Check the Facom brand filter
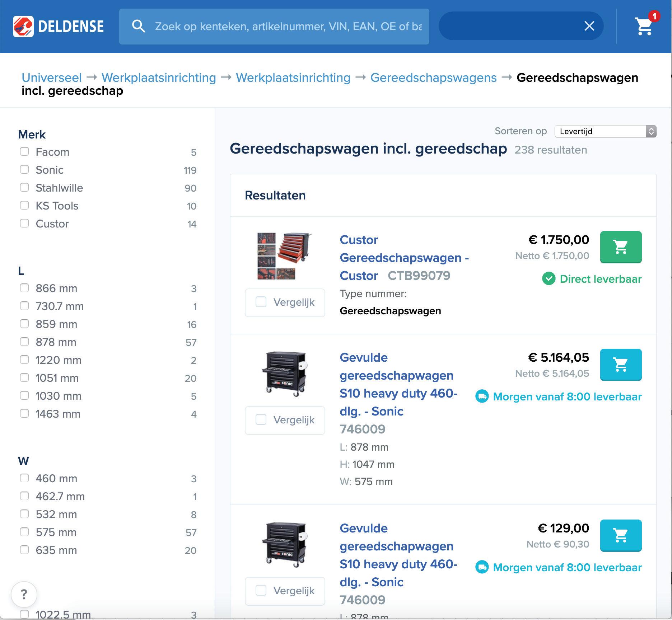The image size is (672, 620). [24, 151]
